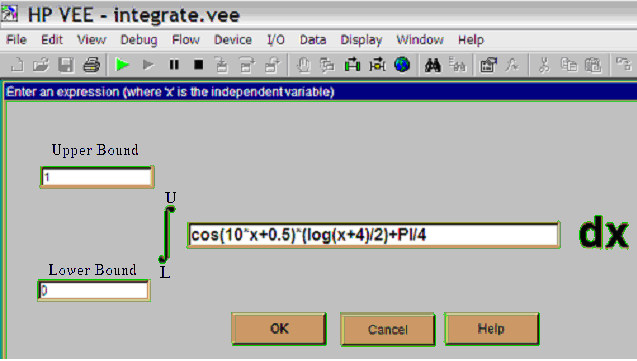637x361 pixels.
Task: Click the scissors Cut icon
Action: (x=544, y=65)
